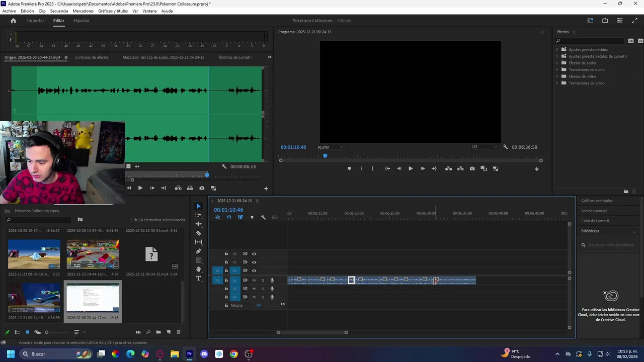Switch to Controles de efectos tab
This screenshot has width=644, height=362.
92,57
